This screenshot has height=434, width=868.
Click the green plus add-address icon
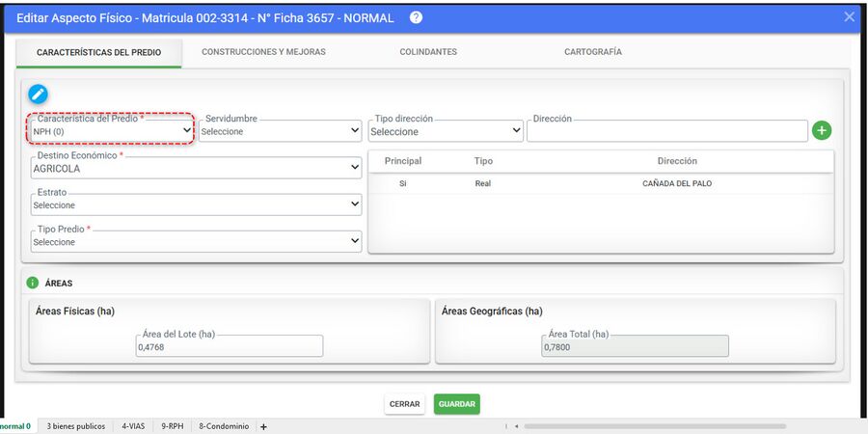[x=822, y=130]
